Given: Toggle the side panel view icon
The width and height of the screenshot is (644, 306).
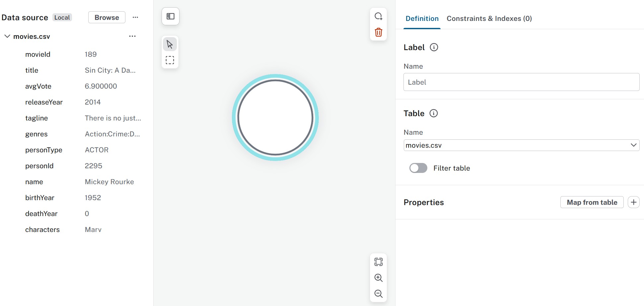Looking at the screenshot, I should tap(170, 16).
